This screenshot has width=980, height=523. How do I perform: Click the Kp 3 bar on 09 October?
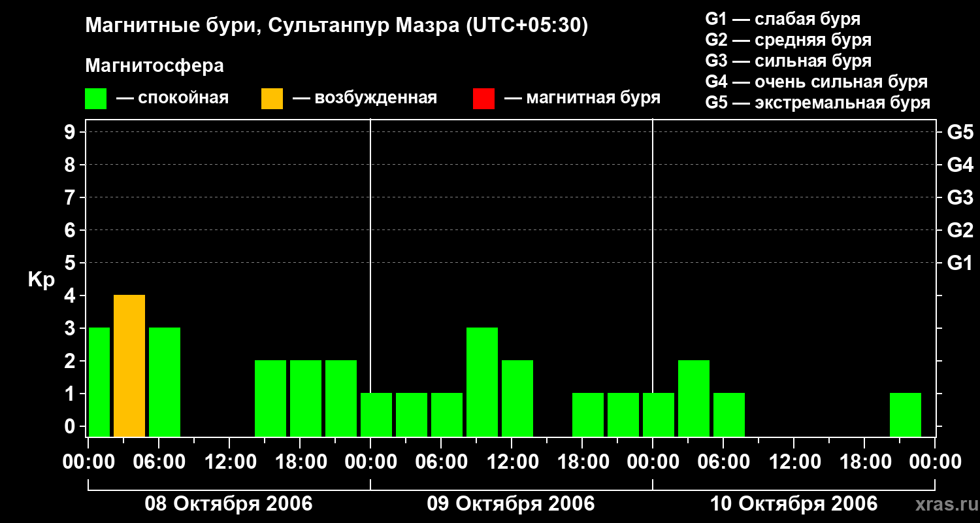[x=482, y=382]
